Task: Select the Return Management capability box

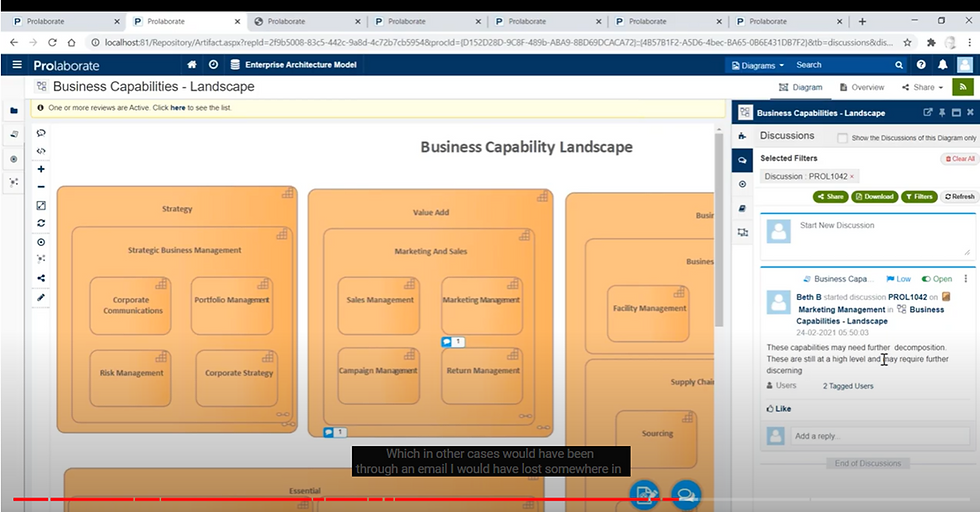Action: (482, 376)
